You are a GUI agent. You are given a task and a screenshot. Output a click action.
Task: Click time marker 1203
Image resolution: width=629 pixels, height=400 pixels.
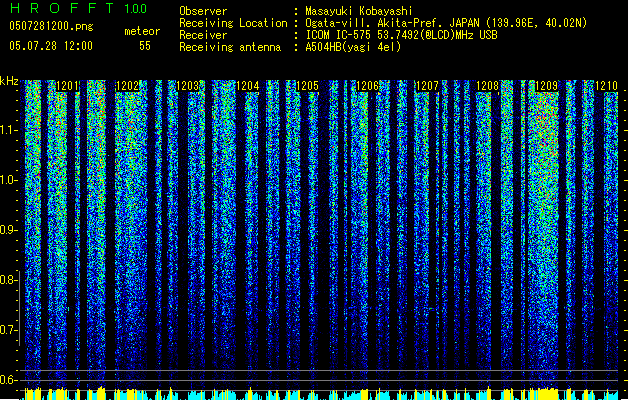[188, 86]
